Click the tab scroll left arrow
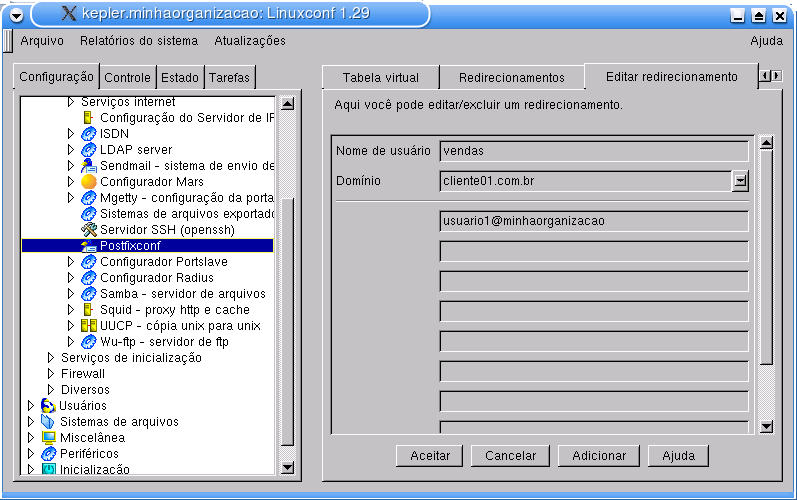The width and height of the screenshot is (797, 500). [764, 76]
